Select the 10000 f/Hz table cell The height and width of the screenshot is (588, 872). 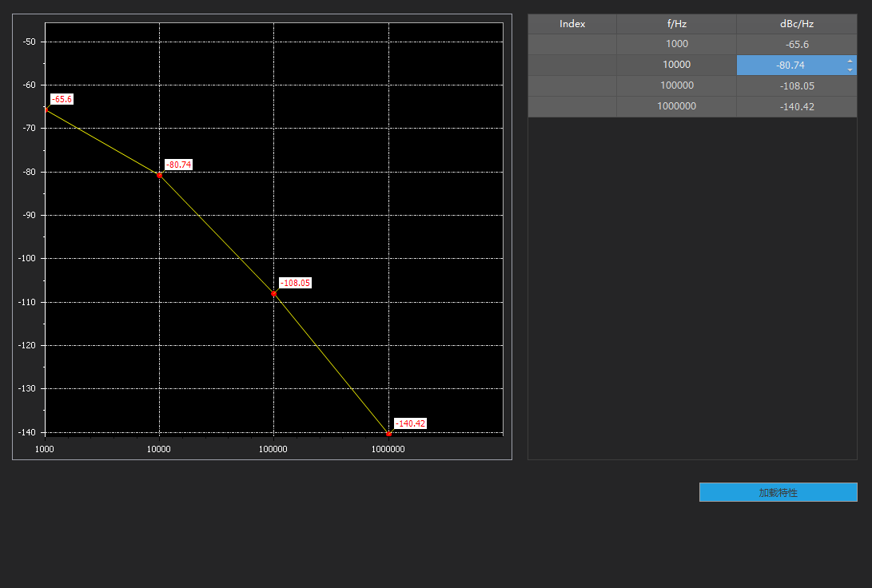tap(676, 65)
